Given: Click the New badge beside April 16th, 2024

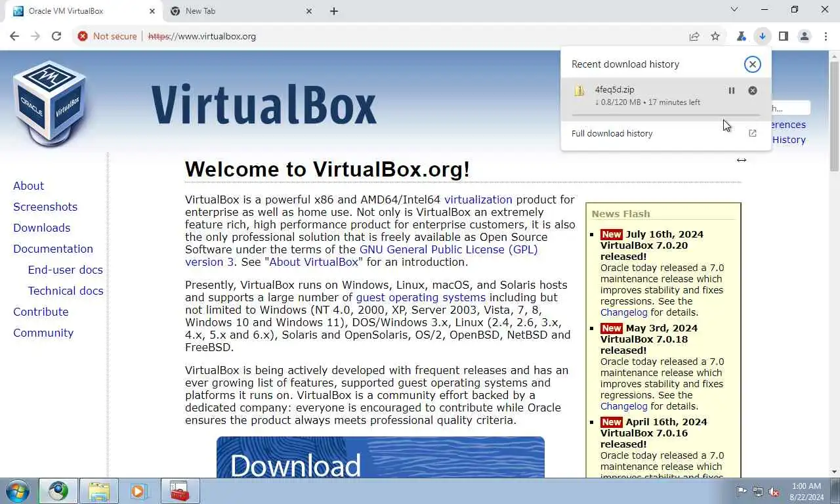Looking at the screenshot, I should pos(612,422).
